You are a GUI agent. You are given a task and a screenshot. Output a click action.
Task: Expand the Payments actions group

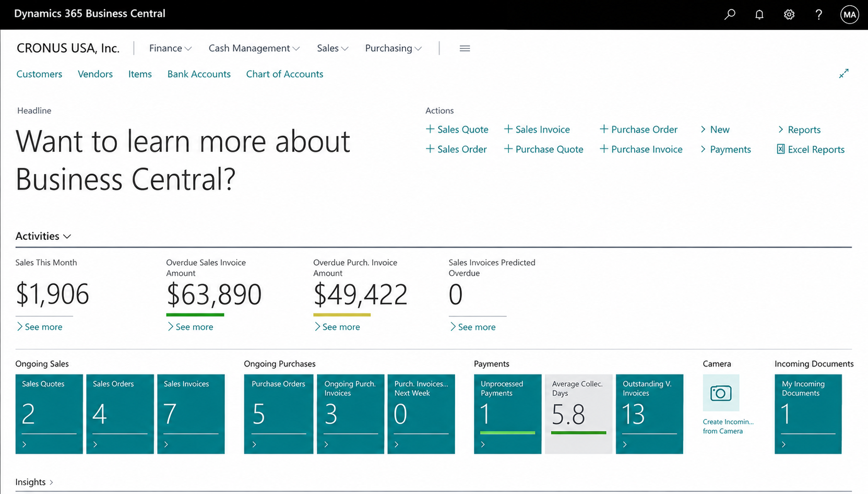coord(725,149)
